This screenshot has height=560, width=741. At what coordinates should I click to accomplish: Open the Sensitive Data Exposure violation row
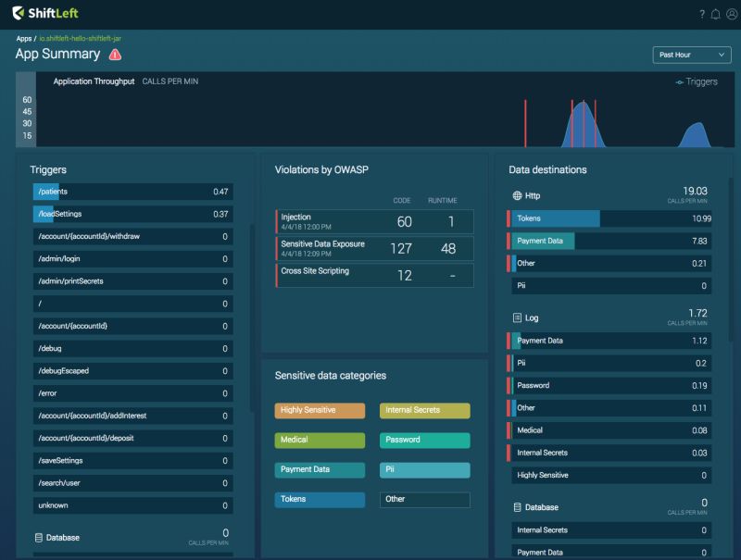[x=375, y=248]
